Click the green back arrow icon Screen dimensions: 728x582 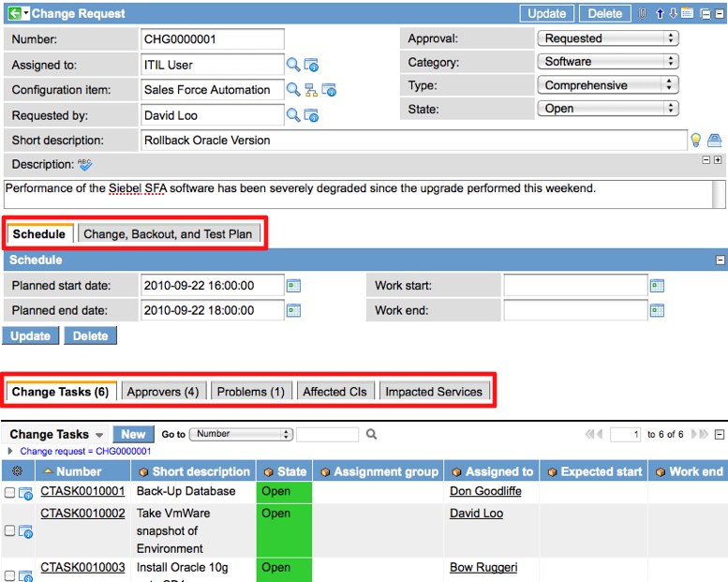(14, 14)
